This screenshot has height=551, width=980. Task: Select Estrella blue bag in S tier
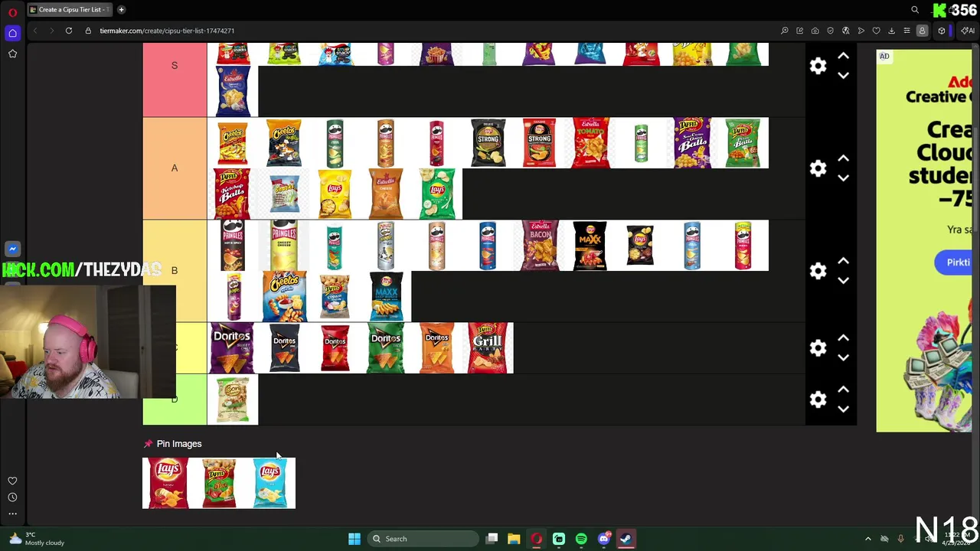tap(233, 91)
